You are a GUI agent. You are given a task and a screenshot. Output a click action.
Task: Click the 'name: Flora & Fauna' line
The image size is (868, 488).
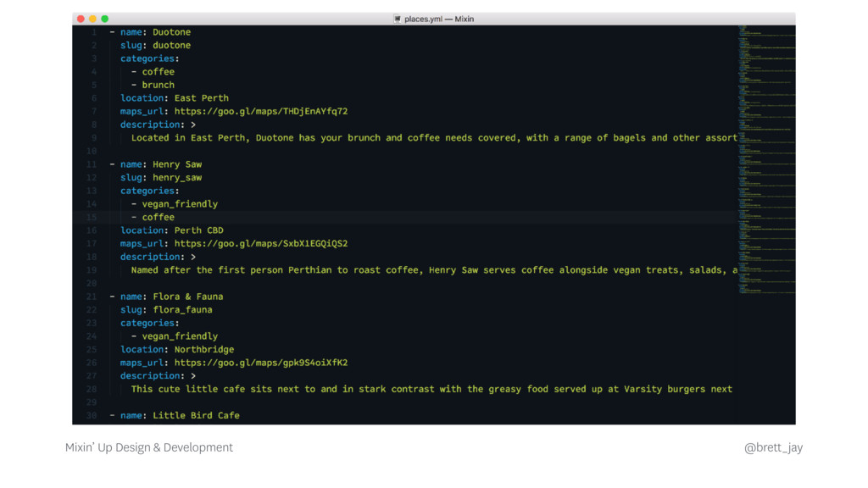pyautogui.click(x=166, y=297)
